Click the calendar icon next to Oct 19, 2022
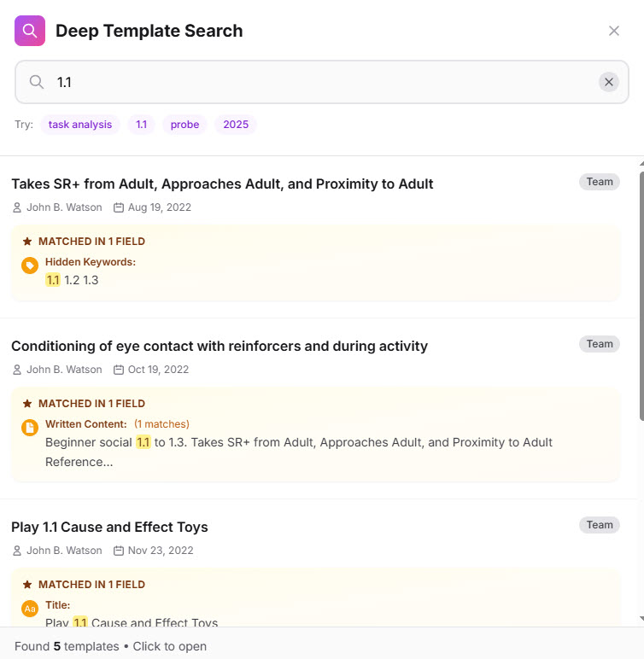Viewport: 644px width, 659px height. click(x=119, y=370)
